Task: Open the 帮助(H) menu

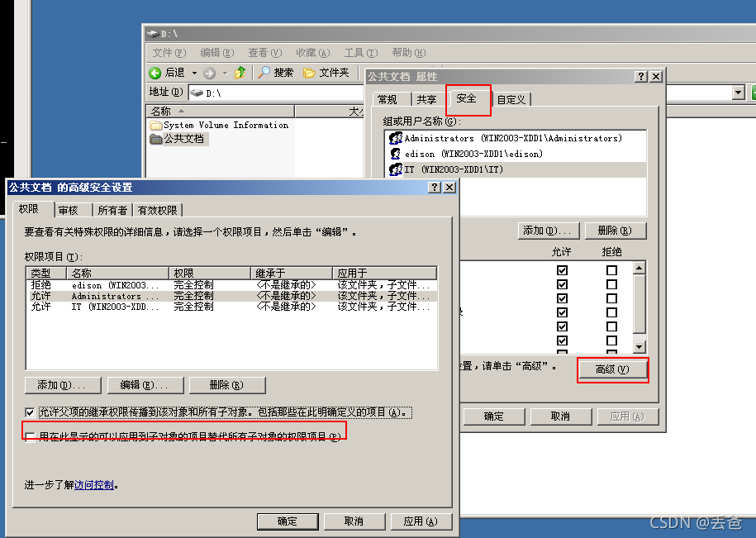Action: 409,53
